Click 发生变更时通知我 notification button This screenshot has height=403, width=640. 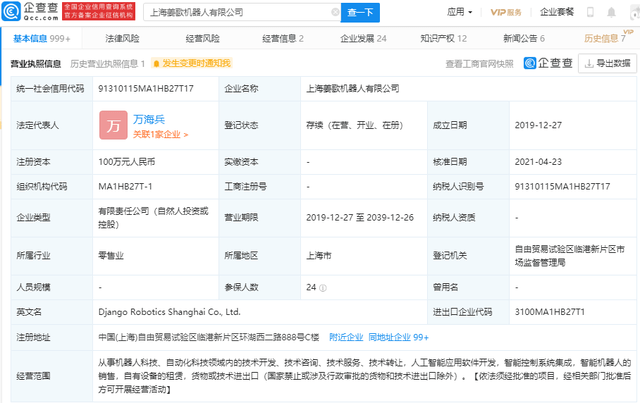pos(191,63)
